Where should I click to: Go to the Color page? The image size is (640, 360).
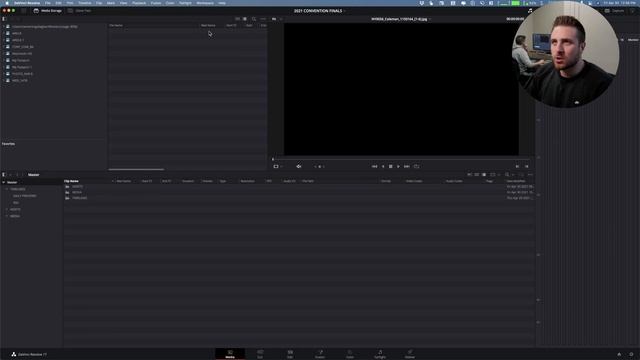[x=350, y=354]
